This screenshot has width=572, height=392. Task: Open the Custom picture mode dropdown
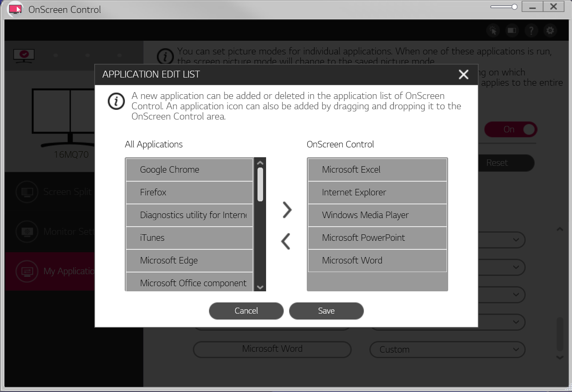447,350
